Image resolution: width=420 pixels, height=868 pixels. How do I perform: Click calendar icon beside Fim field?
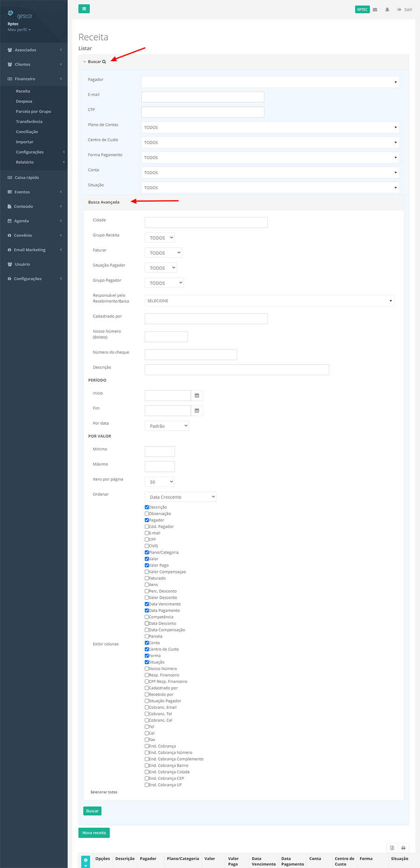coord(197,411)
